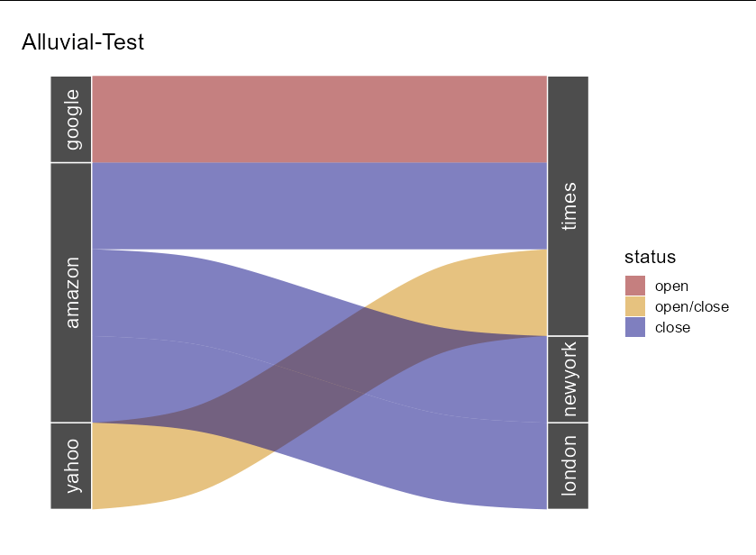Image resolution: width=756 pixels, height=555 pixels.
Task: Click the Alluvial-Test chart title
Action: click(83, 42)
